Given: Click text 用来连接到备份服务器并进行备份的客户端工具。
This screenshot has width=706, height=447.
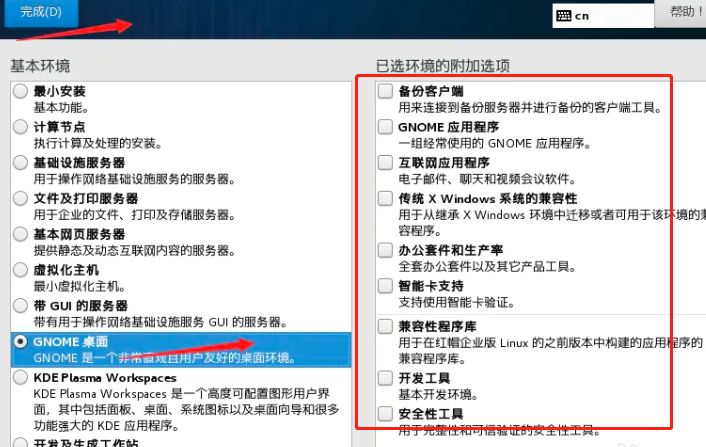Looking at the screenshot, I should pos(531,108).
